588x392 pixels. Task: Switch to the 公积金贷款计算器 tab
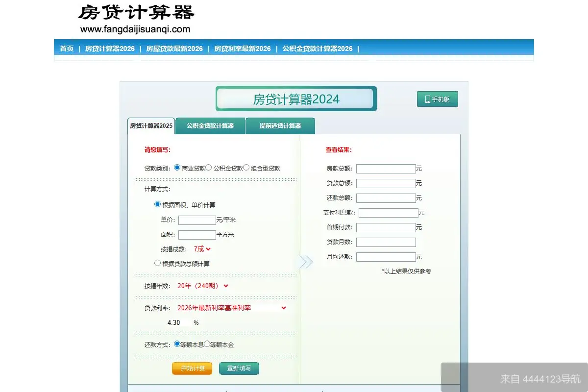(210, 126)
